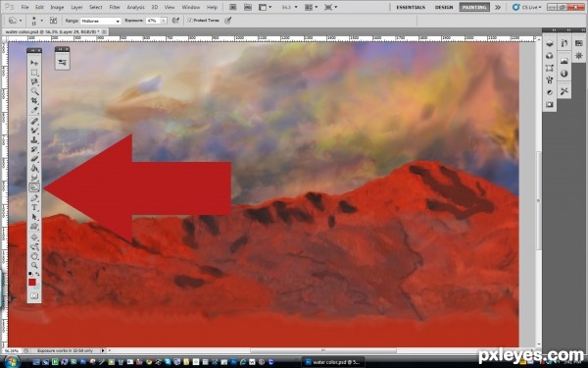Swap foreground and background colors
Screen dimensions: 588x368
tap(37, 274)
